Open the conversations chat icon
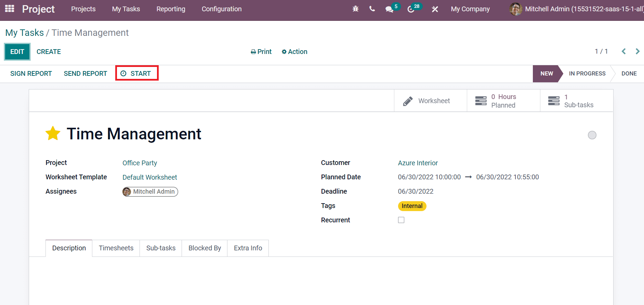This screenshot has width=644, height=305. (389, 9)
